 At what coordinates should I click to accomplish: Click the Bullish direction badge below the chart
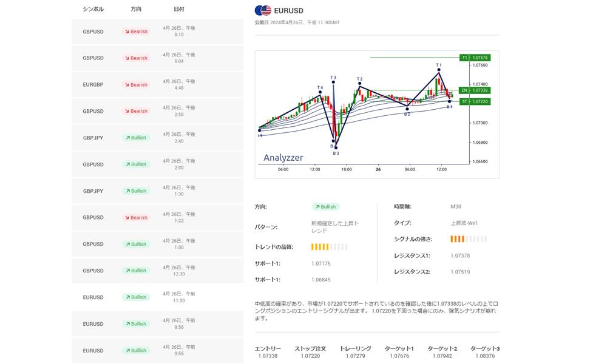[325, 207]
